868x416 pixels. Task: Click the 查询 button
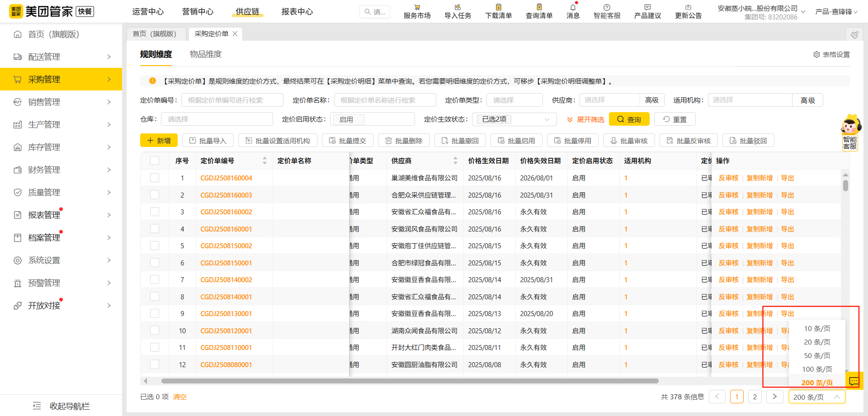pos(629,119)
